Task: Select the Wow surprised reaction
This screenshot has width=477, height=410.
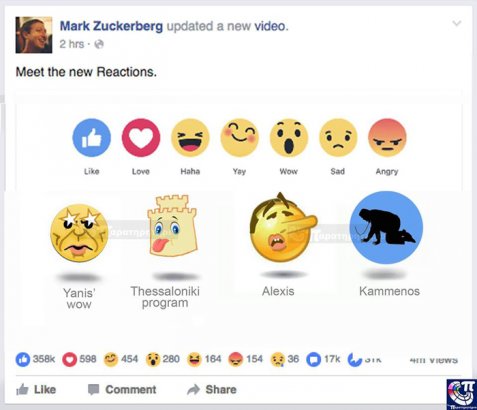Action: [289, 138]
